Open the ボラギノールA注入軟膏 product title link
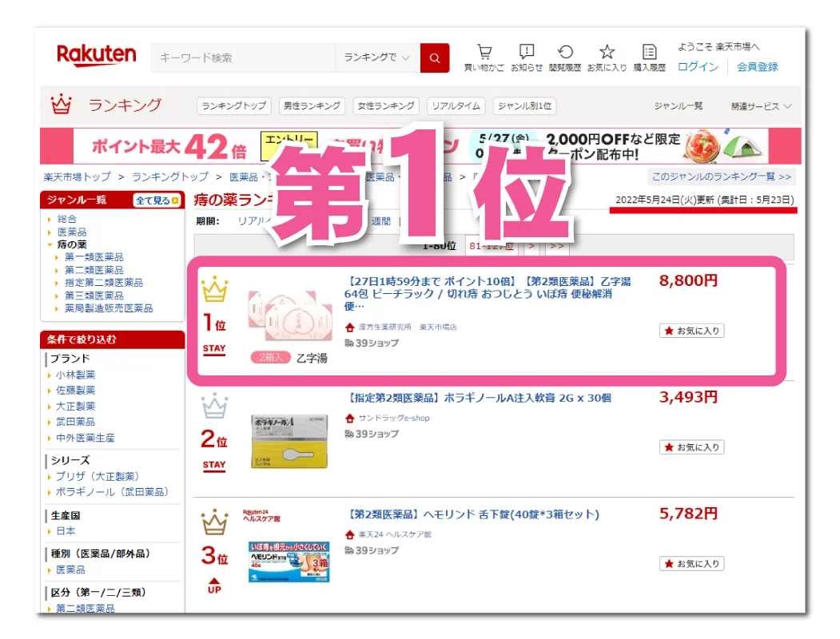Screen dimensions: 840x639 (x=479, y=398)
